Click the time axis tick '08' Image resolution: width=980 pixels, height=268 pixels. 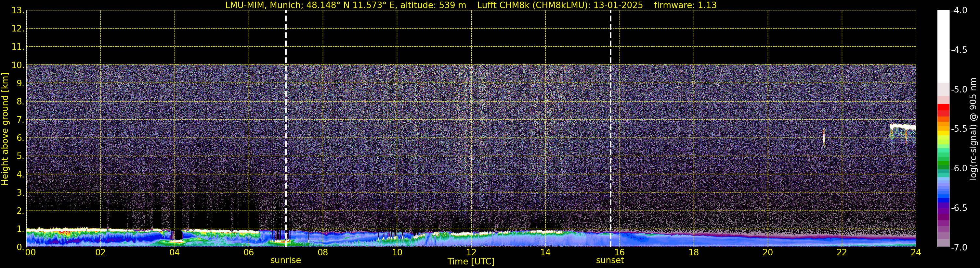[323, 252]
